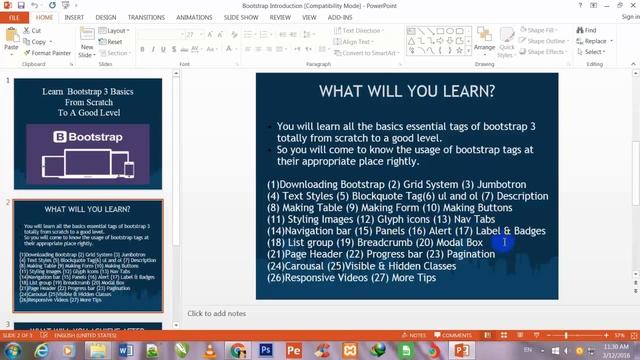Toggle Strikethrough formatting
The image size is (640, 360).
[184, 49]
